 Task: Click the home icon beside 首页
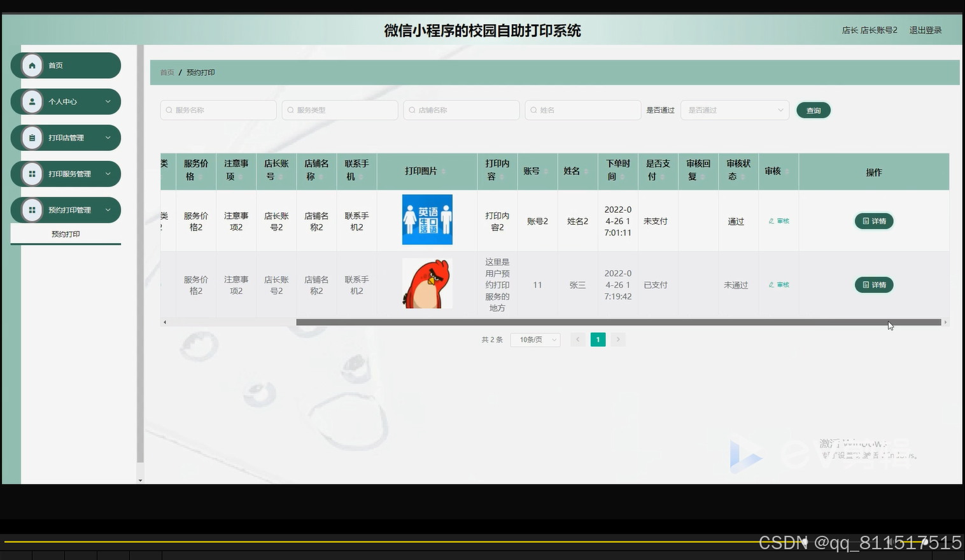tap(32, 65)
